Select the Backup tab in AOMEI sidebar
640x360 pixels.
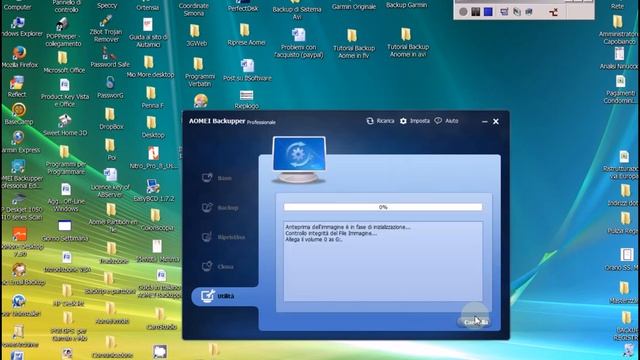tap(220, 207)
